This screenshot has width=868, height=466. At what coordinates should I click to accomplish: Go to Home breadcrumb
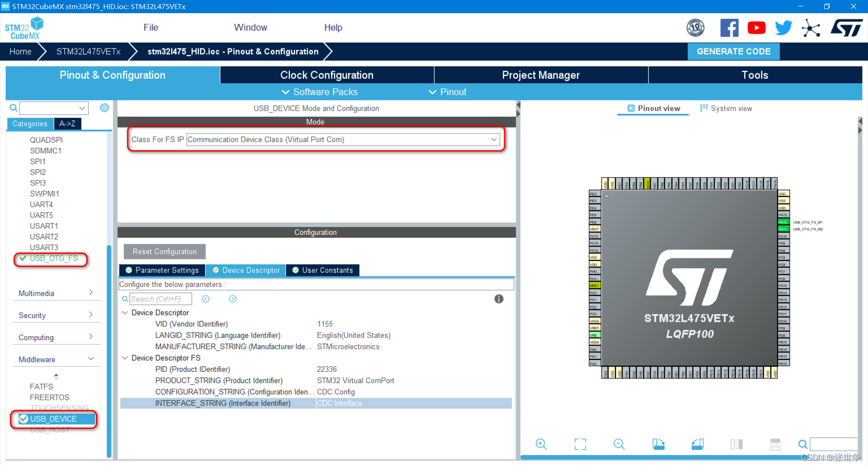click(20, 52)
